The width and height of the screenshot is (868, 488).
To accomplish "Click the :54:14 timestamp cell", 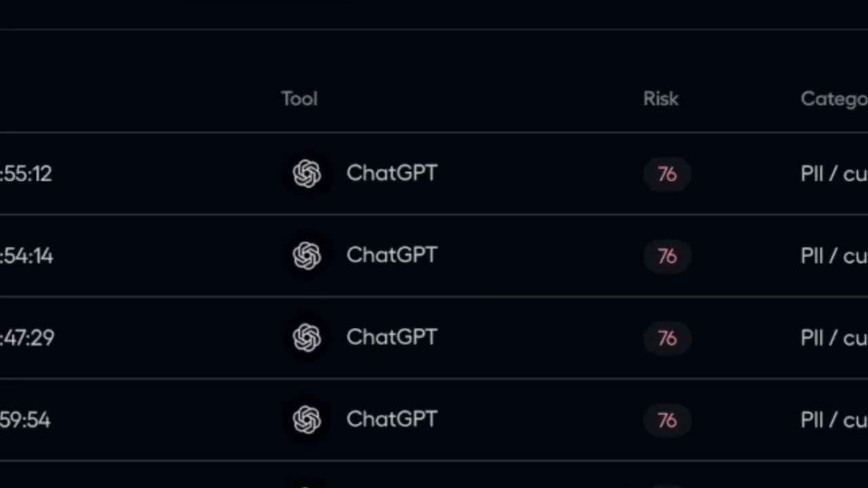I will 26,256.
